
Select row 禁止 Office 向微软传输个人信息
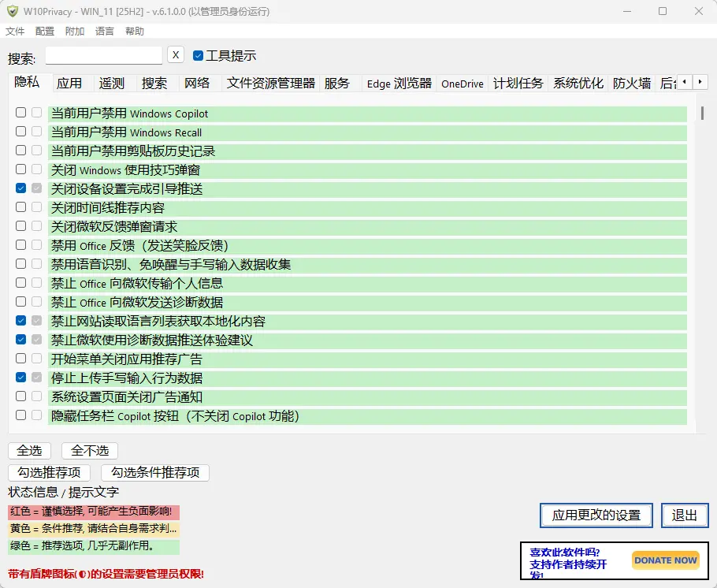[367, 283]
